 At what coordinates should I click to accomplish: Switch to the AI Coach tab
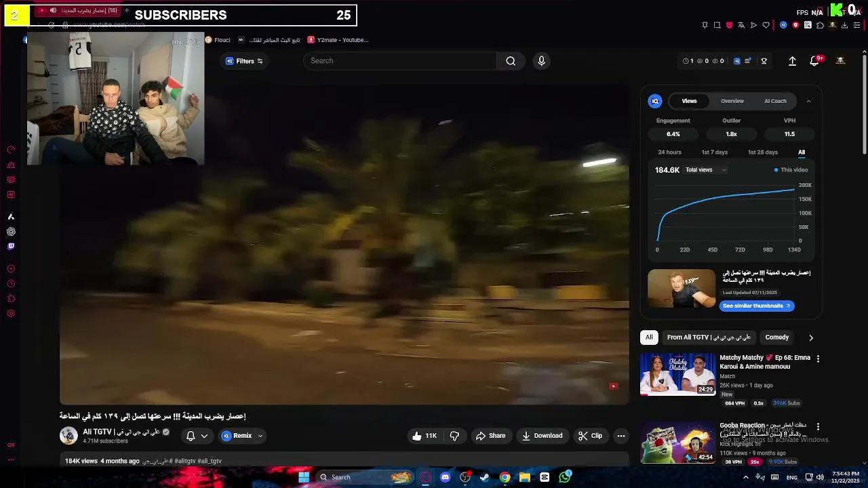point(775,101)
